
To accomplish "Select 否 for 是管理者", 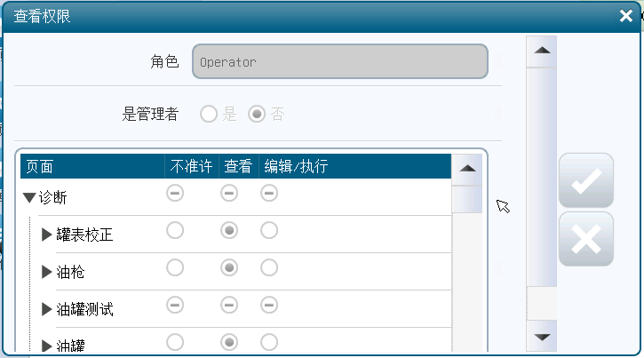I will [257, 114].
